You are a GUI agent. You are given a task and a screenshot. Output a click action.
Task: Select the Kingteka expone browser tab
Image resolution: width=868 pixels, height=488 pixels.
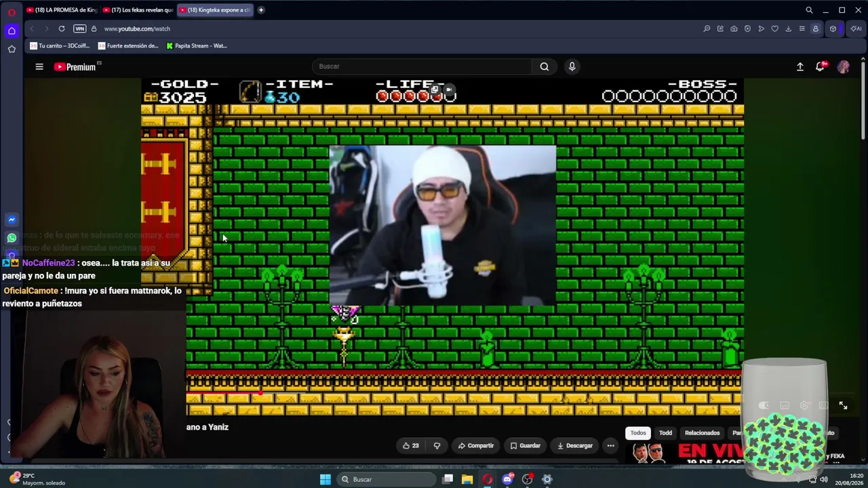point(214,10)
